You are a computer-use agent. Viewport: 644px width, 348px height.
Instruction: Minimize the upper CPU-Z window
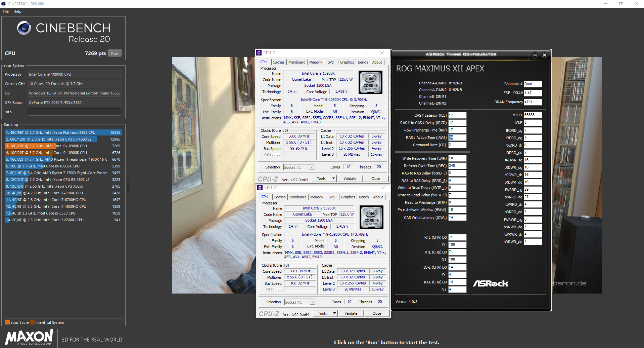click(352, 53)
